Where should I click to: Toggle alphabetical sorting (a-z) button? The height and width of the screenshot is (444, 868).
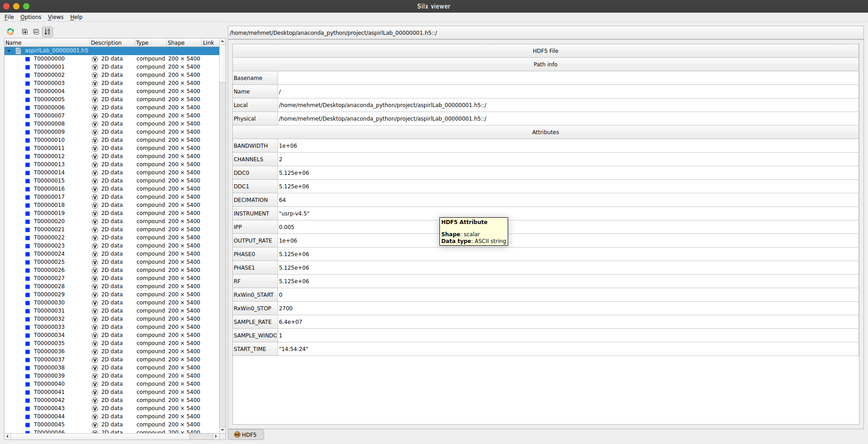point(47,32)
